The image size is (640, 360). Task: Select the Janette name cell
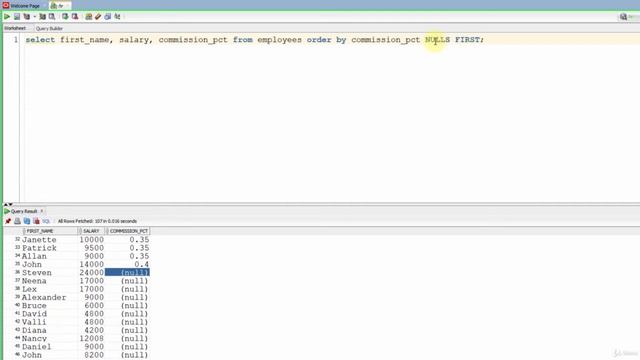coord(49,240)
